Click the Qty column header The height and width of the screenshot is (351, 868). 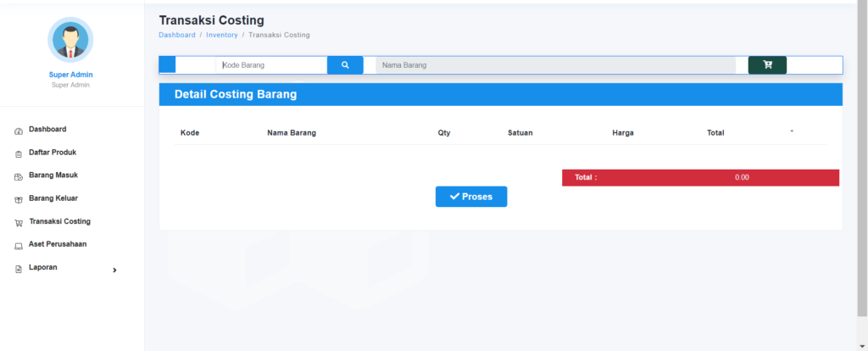pyautogui.click(x=444, y=133)
